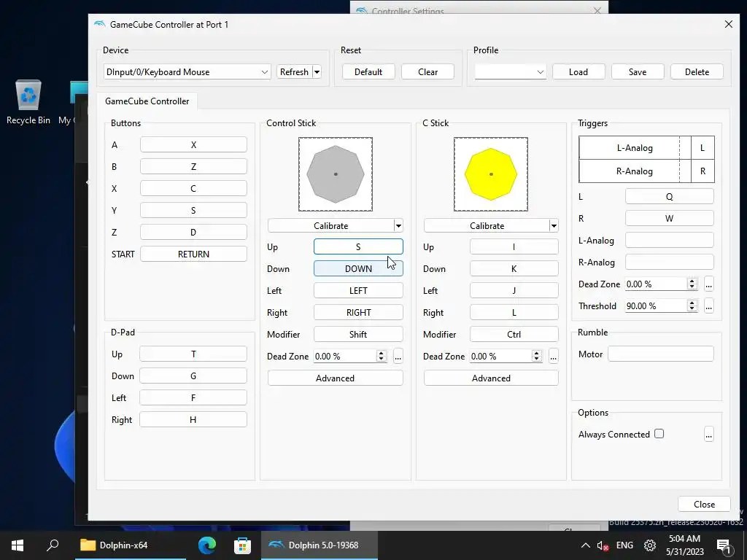747x560 pixels.
Task: Remap the START binding RETURN
Action: pyautogui.click(x=193, y=254)
